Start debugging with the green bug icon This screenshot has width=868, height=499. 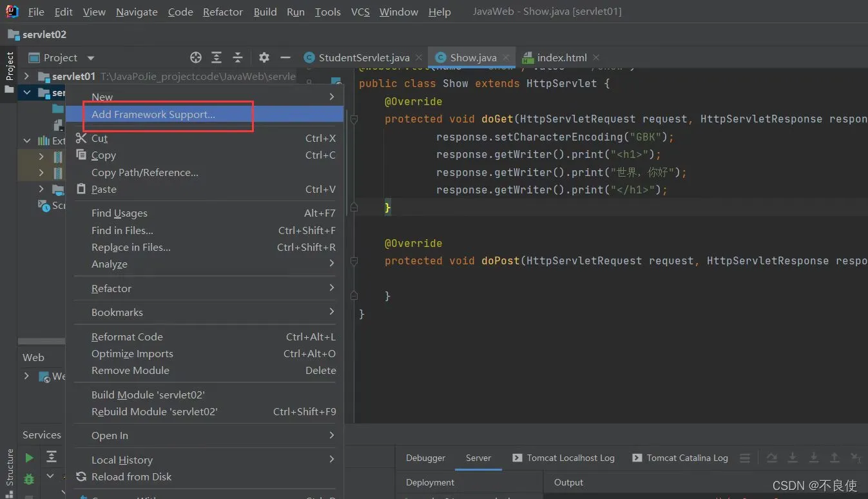(29, 478)
